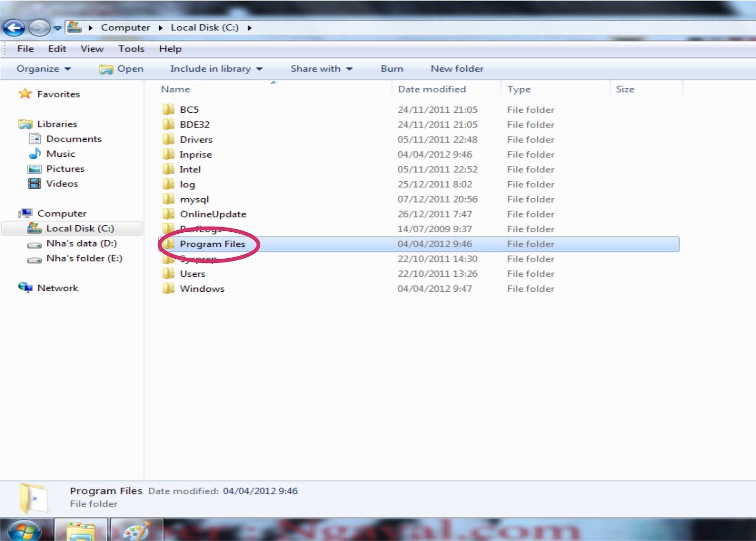
Task: Select the mysql folder icon
Action: (168, 199)
